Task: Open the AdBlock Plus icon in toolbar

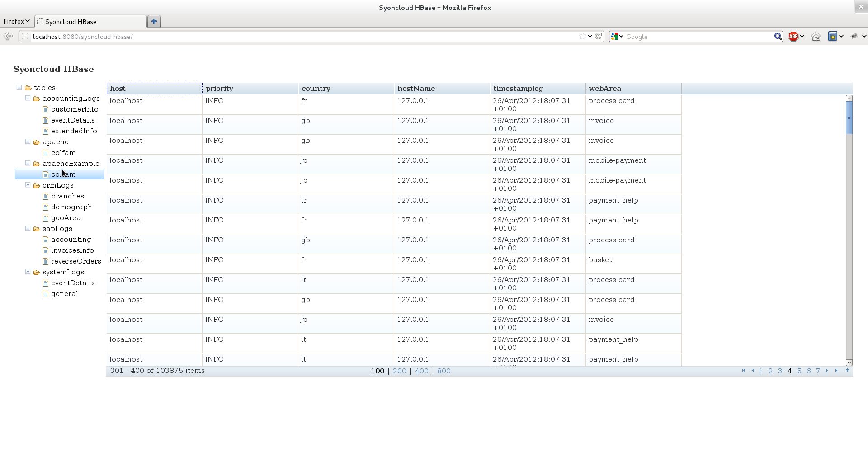Action: pyautogui.click(x=793, y=36)
